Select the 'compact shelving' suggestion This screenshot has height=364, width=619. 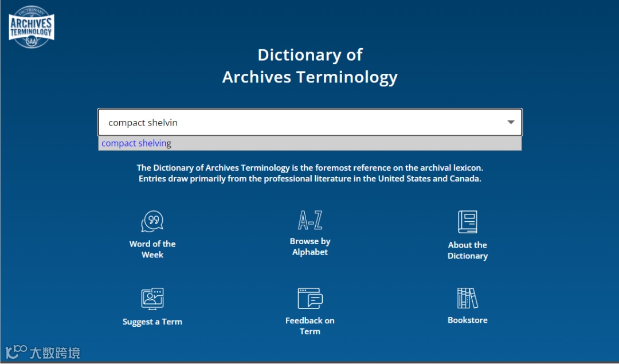click(310, 143)
